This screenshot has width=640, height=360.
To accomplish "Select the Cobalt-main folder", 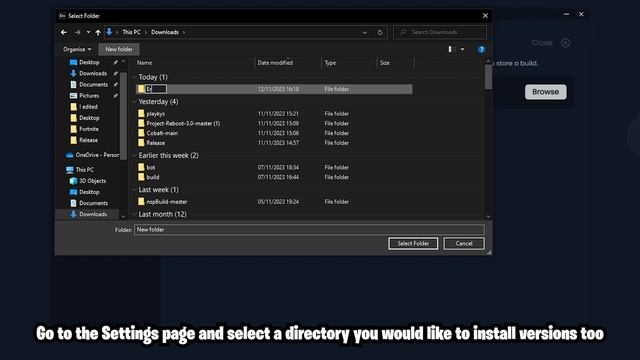I will coord(162,133).
